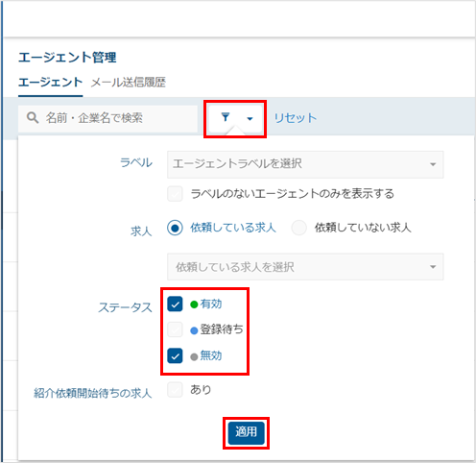Click the 名前・企業名で検索 search field
The image size is (476, 463).
point(107,118)
